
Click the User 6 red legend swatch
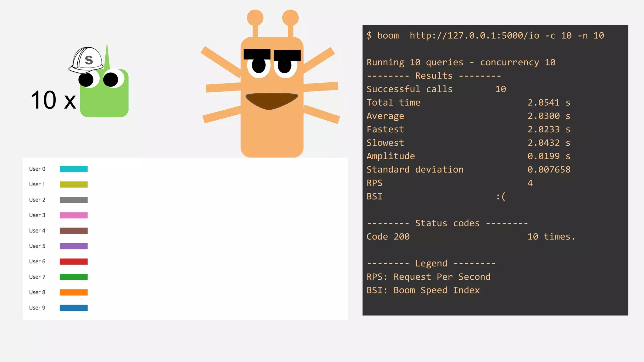coord(74,261)
